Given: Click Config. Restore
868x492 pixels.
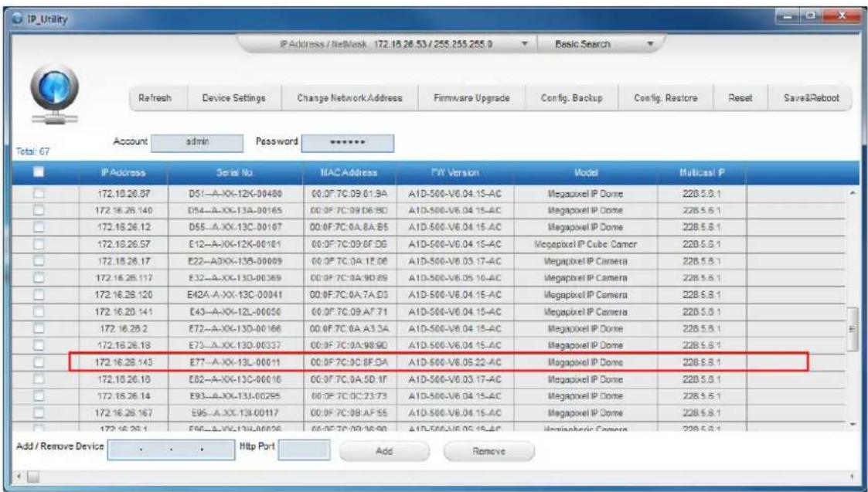Looking at the screenshot, I should (x=665, y=98).
